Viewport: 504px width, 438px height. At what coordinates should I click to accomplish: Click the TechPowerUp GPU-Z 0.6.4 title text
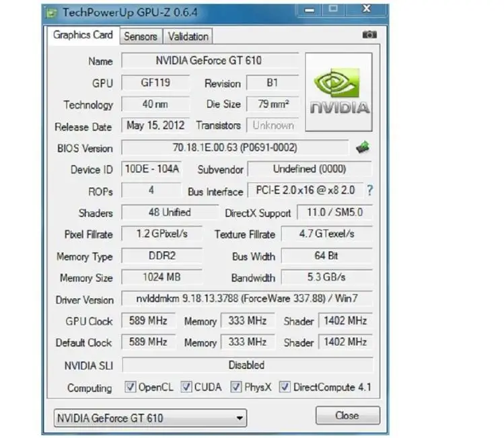(x=130, y=13)
